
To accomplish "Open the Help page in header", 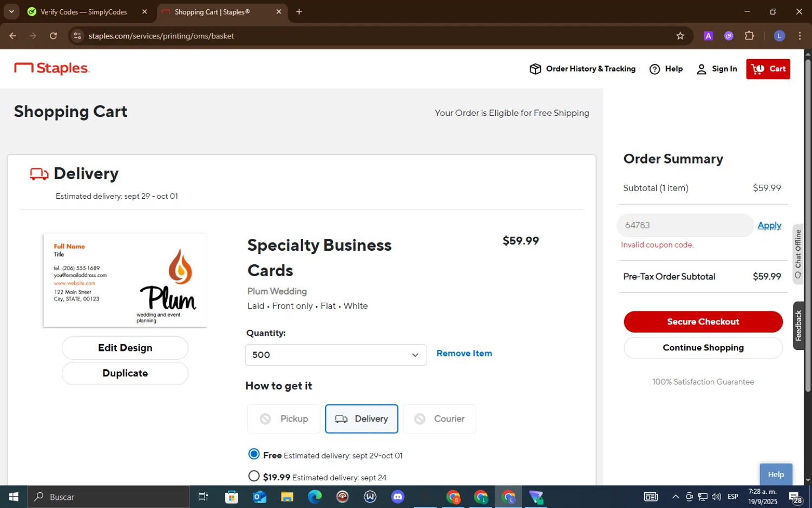I will [666, 69].
